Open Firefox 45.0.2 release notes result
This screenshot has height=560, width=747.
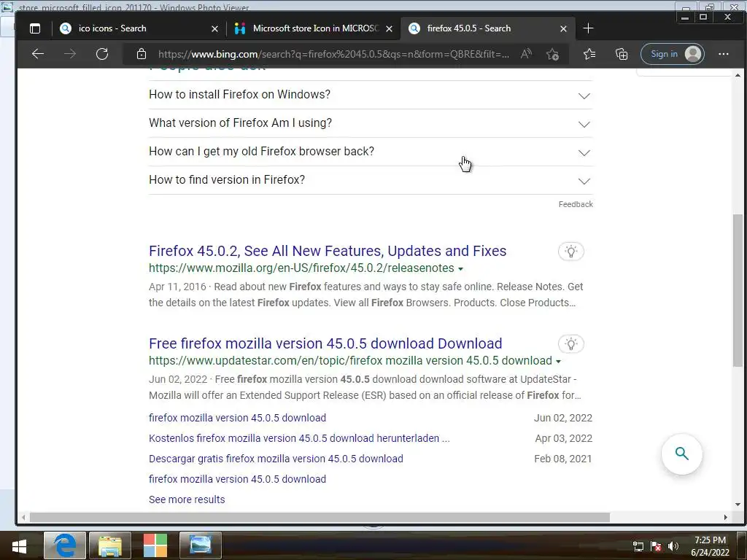tap(328, 251)
